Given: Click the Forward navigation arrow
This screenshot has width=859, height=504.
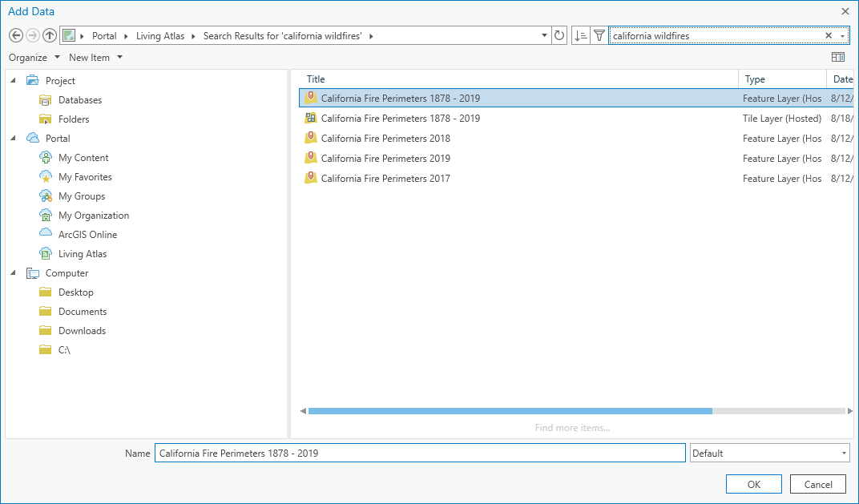Looking at the screenshot, I should 33,35.
